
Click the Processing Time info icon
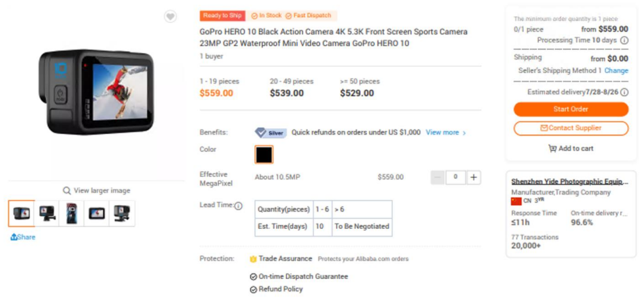(624, 40)
